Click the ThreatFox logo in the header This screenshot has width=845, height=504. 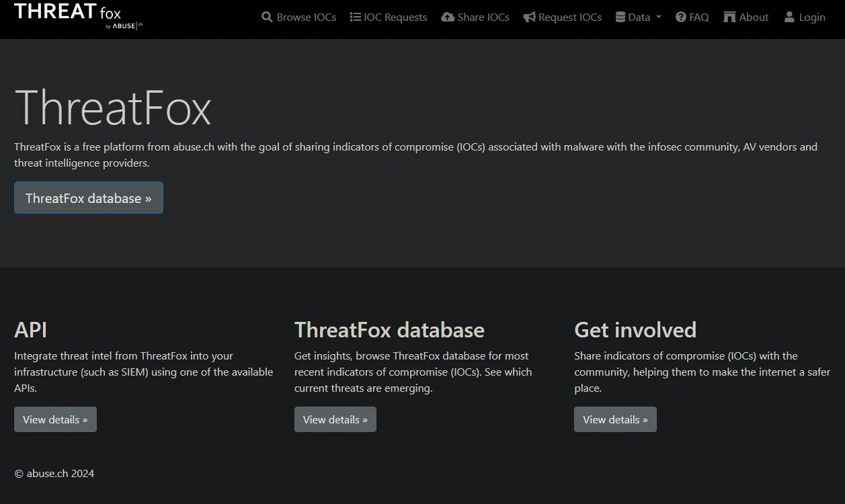pyautogui.click(x=77, y=16)
